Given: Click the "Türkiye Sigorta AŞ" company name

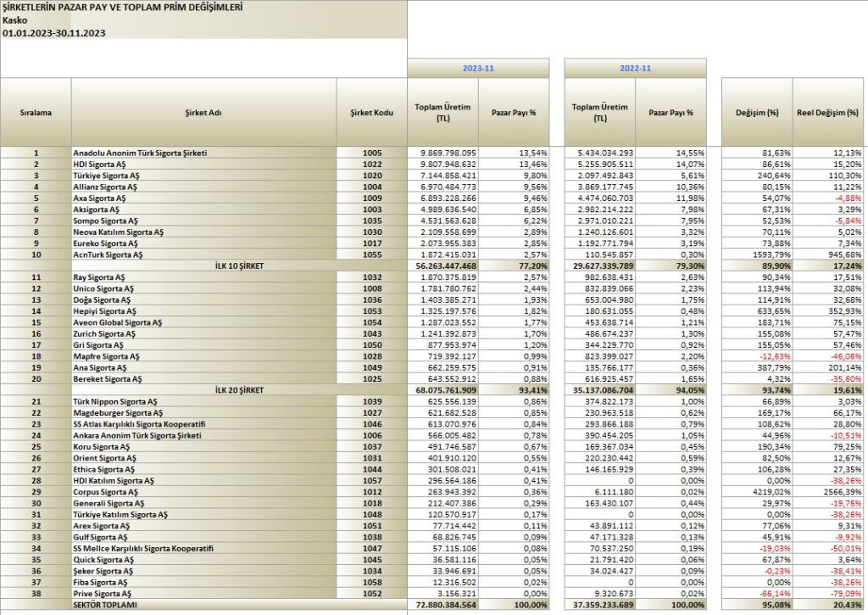Looking at the screenshot, I should tap(104, 176).
